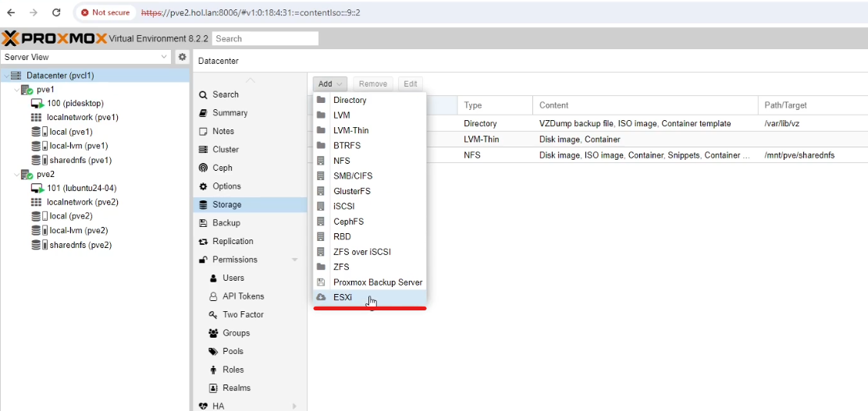The height and width of the screenshot is (411, 868).
Task: Choose iSCSI from the Add menu
Action: (x=369, y=207)
